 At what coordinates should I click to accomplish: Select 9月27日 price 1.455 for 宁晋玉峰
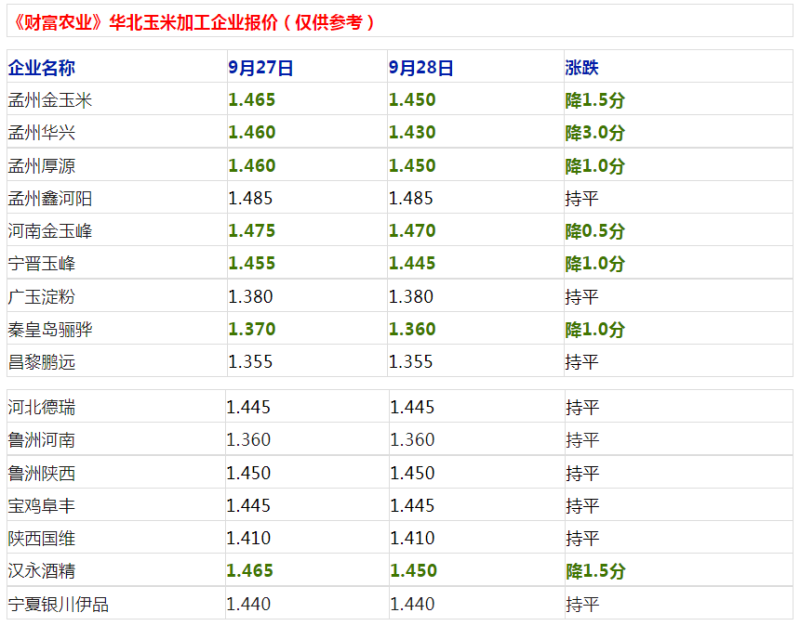pyautogui.click(x=252, y=263)
